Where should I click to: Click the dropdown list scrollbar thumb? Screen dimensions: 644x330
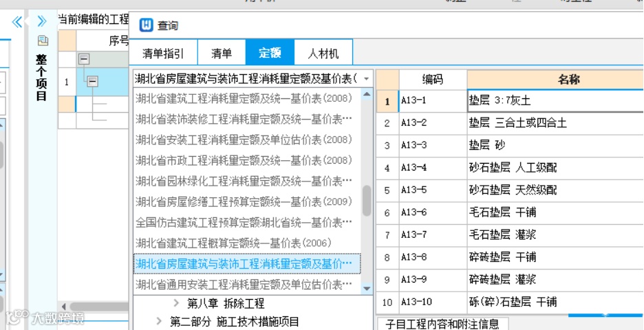(x=367, y=201)
